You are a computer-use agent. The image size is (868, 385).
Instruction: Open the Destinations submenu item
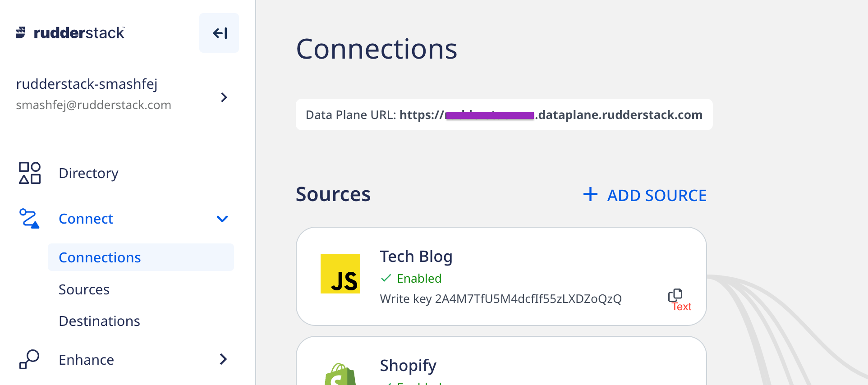[x=99, y=321]
